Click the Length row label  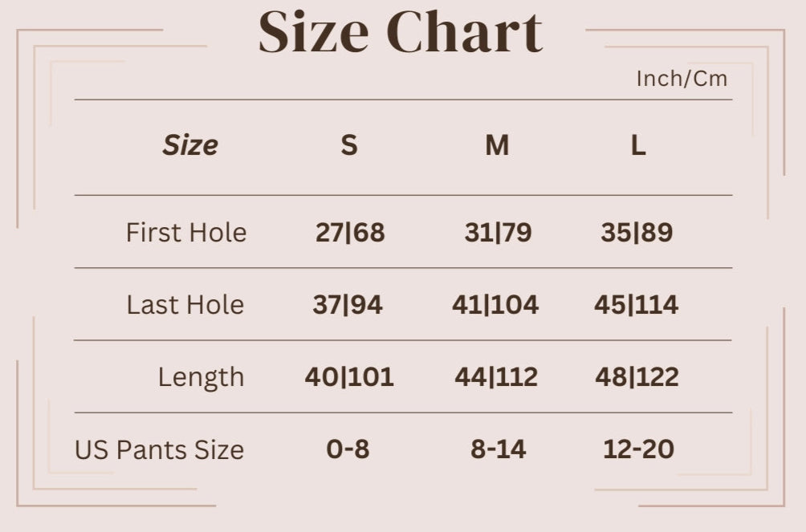[x=201, y=377]
